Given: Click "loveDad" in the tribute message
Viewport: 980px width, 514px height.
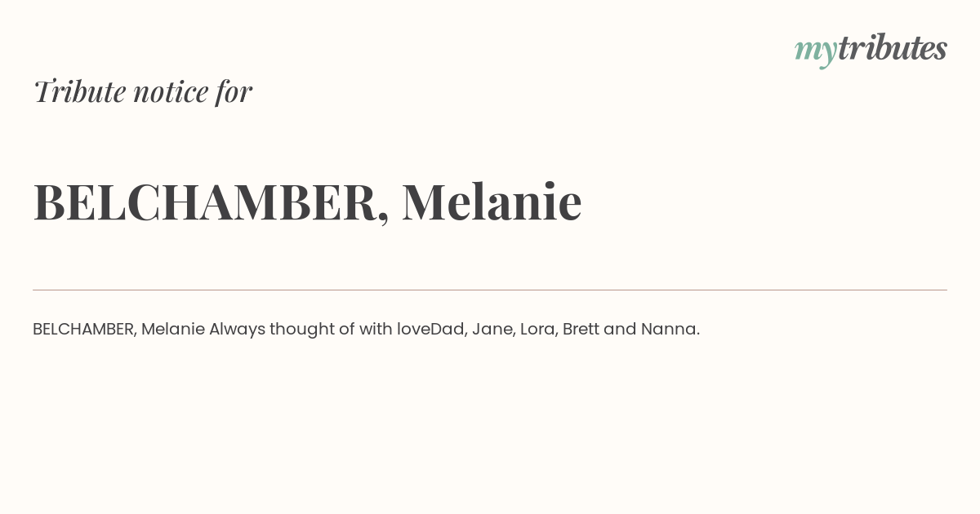Looking at the screenshot, I should click(431, 329).
